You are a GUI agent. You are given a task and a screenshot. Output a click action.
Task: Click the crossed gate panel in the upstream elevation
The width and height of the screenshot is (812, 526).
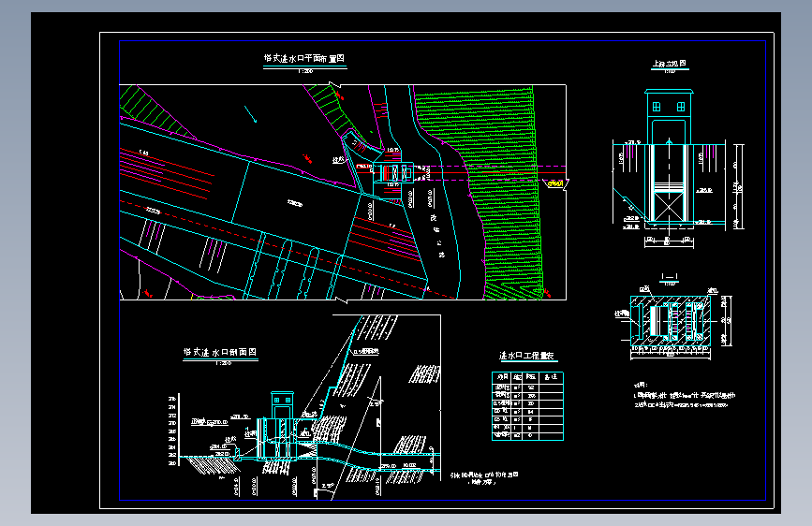click(x=668, y=206)
